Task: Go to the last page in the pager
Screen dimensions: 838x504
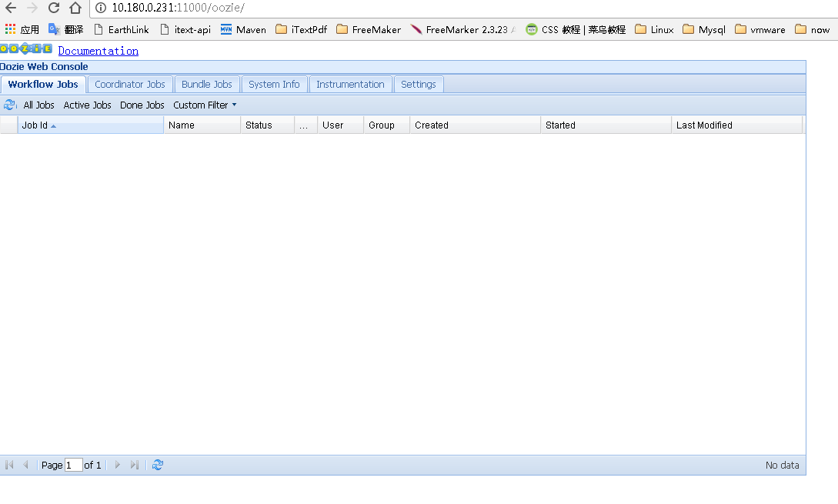Action: 134,465
